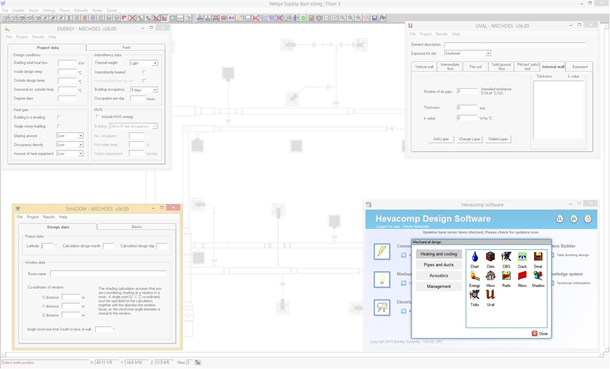Image resolution: width=610 pixels, height=369 pixels.
Task: Toggle Building is a dwelling checkbox
Action: tap(59, 117)
